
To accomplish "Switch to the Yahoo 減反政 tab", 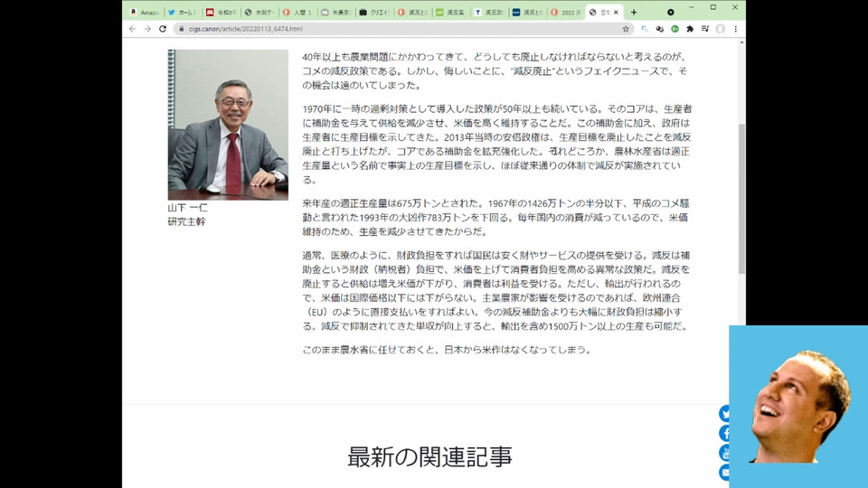I will point(489,12).
